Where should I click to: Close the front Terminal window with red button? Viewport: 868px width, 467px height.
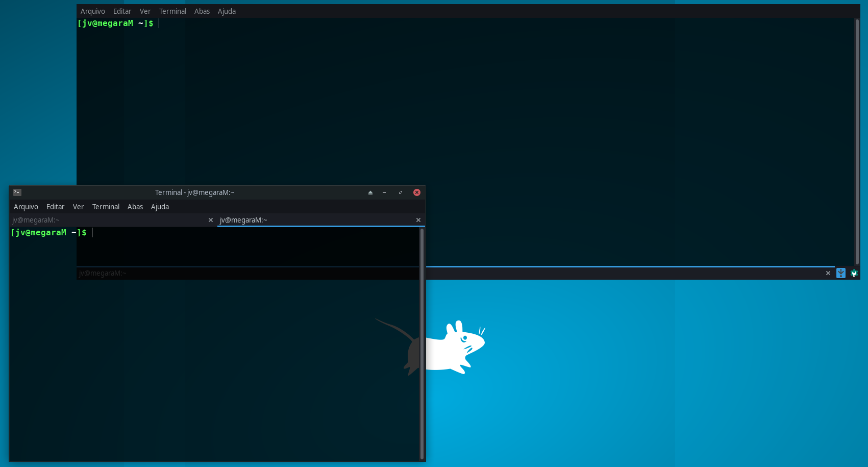tap(417, 192)
